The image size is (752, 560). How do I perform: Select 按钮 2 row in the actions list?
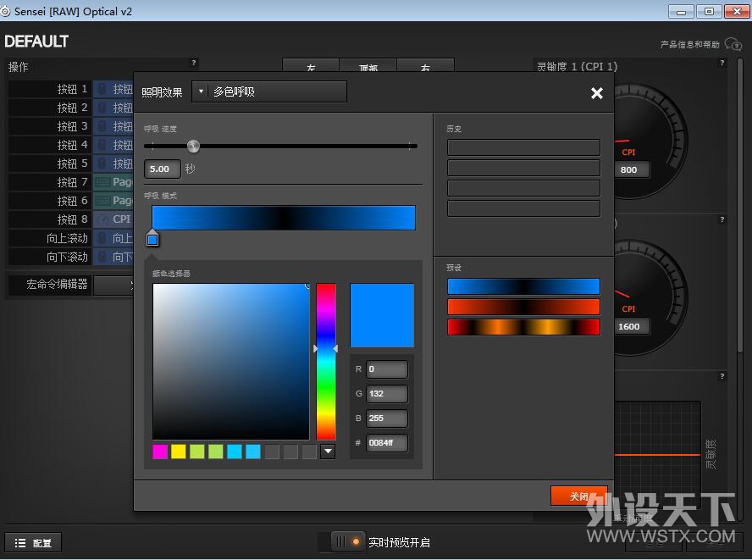click(x=70, y=108)
